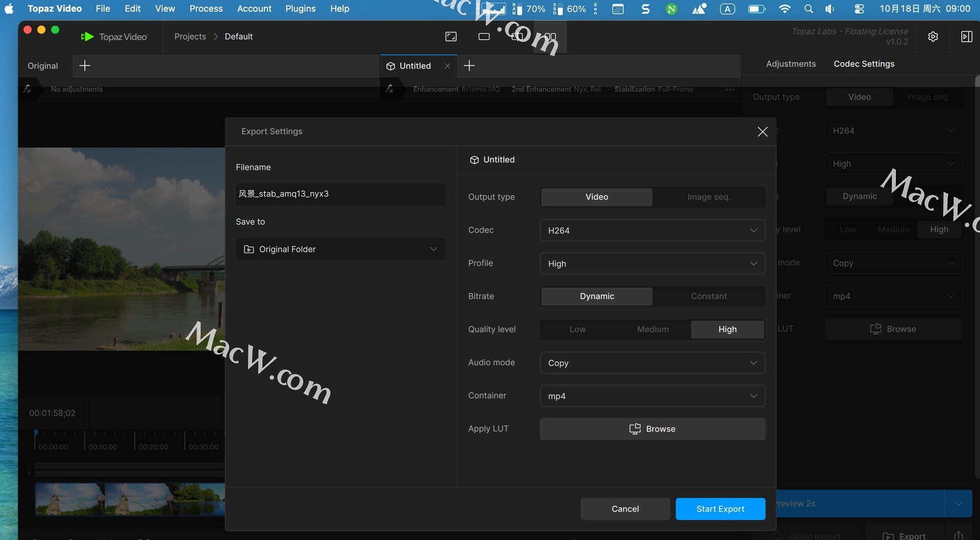Set quality level to Medium
This screenshot has height=540, width=980.
[x=652, y=330]
